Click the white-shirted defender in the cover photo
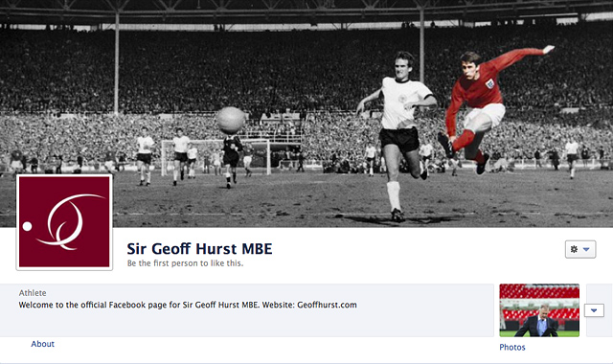 [x=397, y=135]
